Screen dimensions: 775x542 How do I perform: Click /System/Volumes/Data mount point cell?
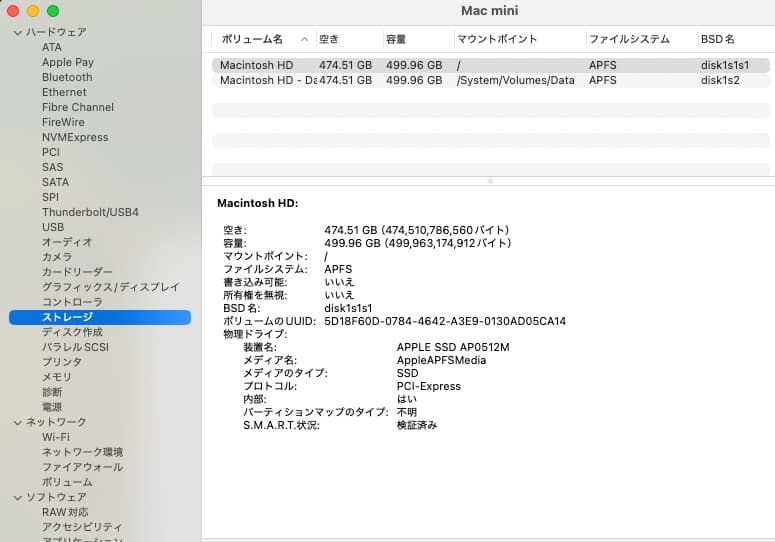click(516, 81)
